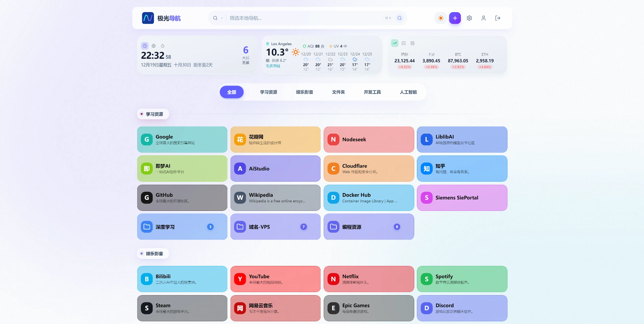Select the 学习资源 category tab
Screen dimensions: 644x324
tap(268, 92)
